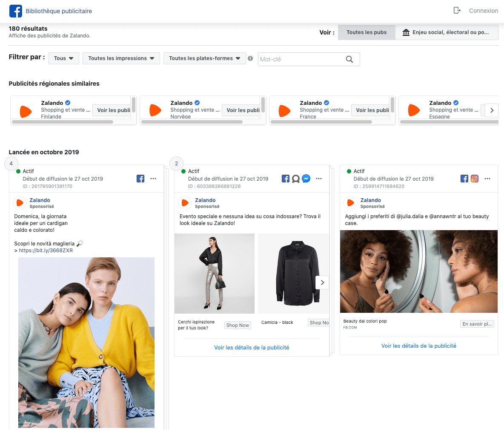The width and height of the screenshot is (504, 430).
Task: Open the Tous filter dropdown
Action: [64, 58]
